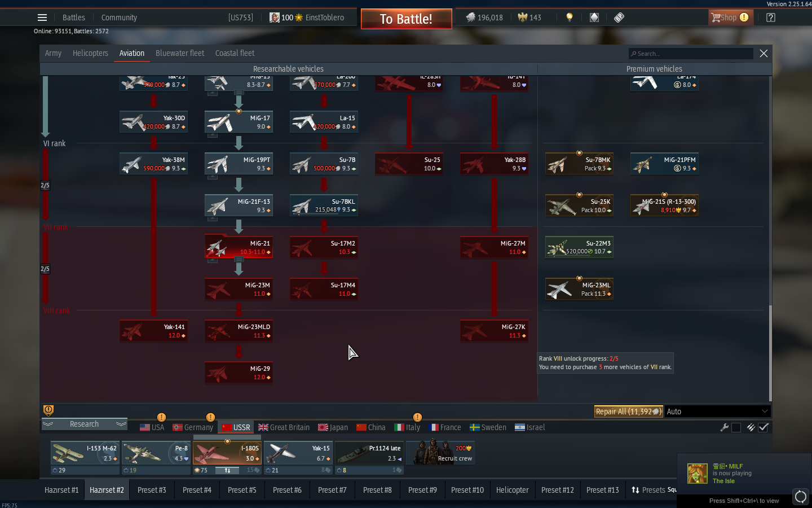
Task: Select the Su-25 vehicle card
Action: [x=409, y=164]
